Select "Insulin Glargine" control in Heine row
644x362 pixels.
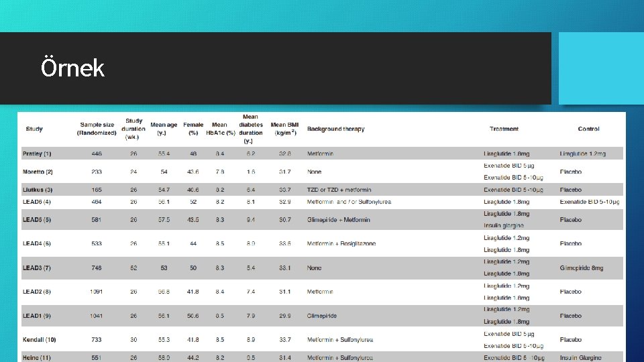point(580,358)
